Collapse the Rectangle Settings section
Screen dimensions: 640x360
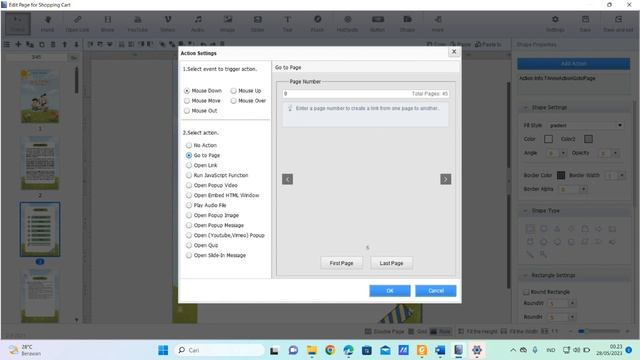click(525, 276)
